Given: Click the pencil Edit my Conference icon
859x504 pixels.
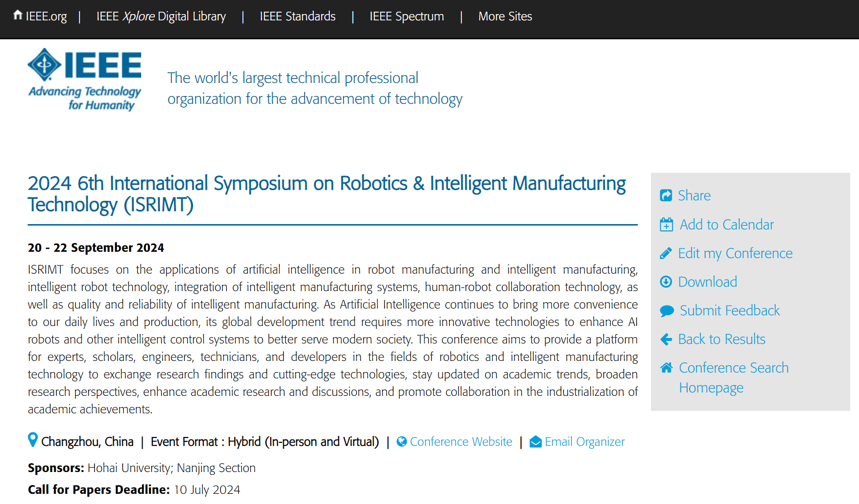Looking at the screenshot, I should click(x=666, y=253).
